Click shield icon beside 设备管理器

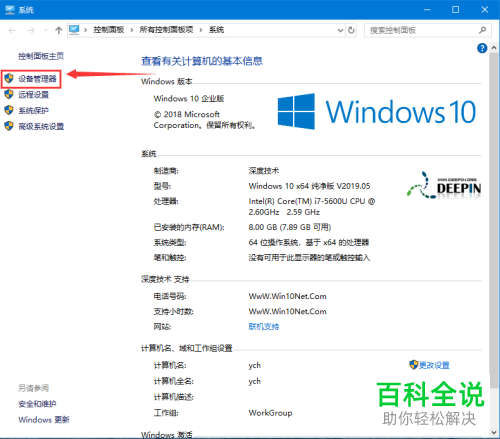(x=9, y=79)
